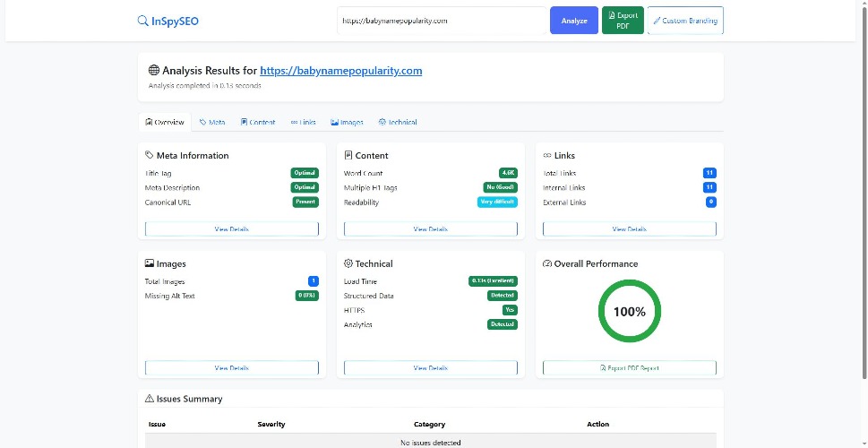This screenshot has width=868, height=448.
Task: Click the Title Tag Optimal badge
Action: tap(305, 173)
